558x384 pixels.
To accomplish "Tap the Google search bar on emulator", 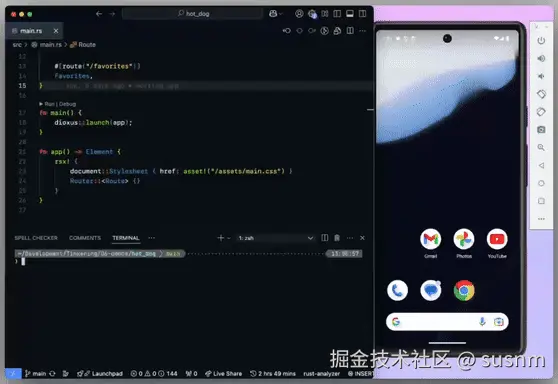I will [x=447, y=322].
